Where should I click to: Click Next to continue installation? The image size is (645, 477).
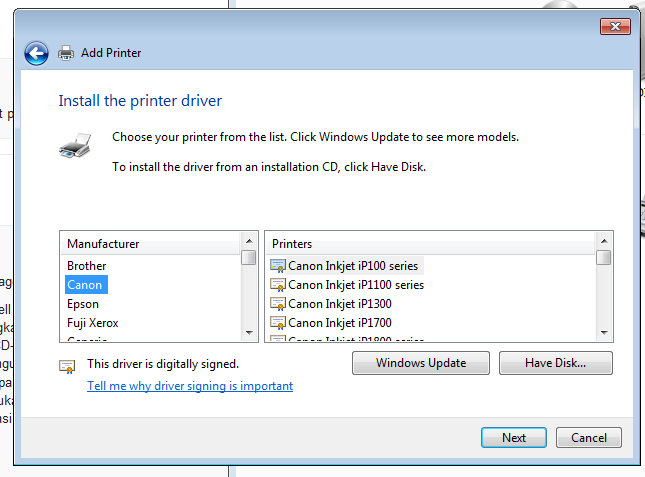514,438
